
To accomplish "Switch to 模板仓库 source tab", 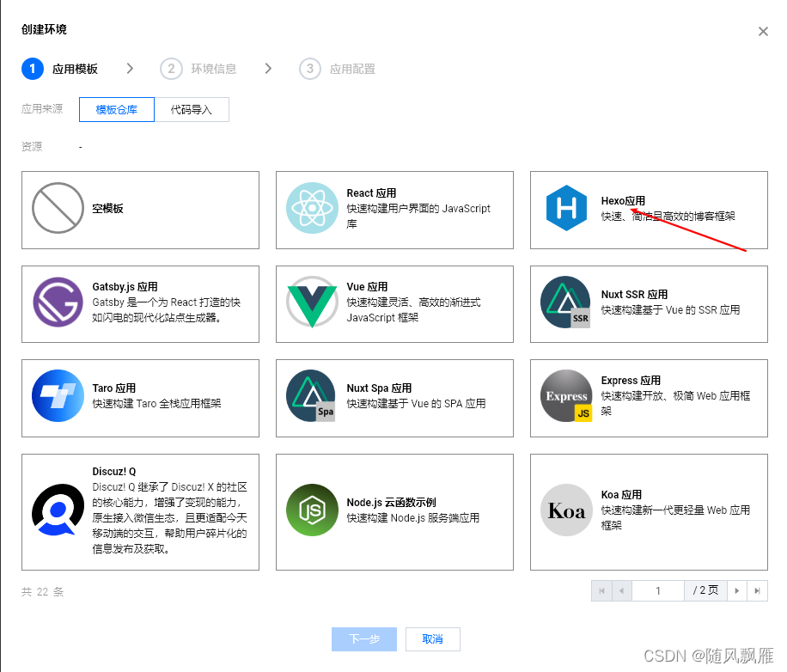I will pyautogui.click(x=117, y=109).
